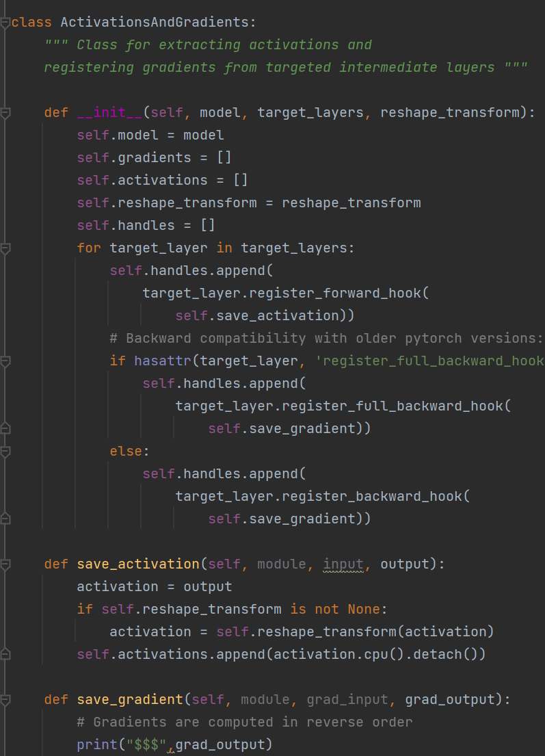Fold the 'if hasattr' block in gutter
Screen dimensions: 545x756
5,361
